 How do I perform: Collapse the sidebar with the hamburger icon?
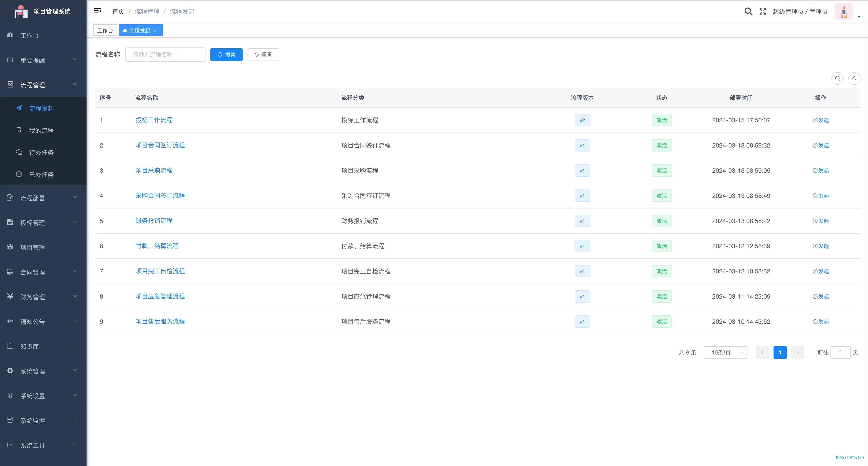(97, 11)
